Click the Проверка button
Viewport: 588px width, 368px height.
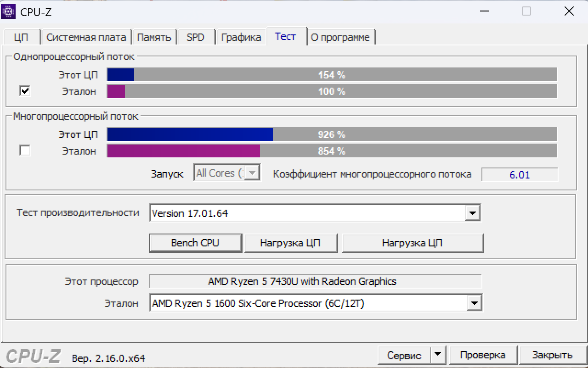pos(483,355)
